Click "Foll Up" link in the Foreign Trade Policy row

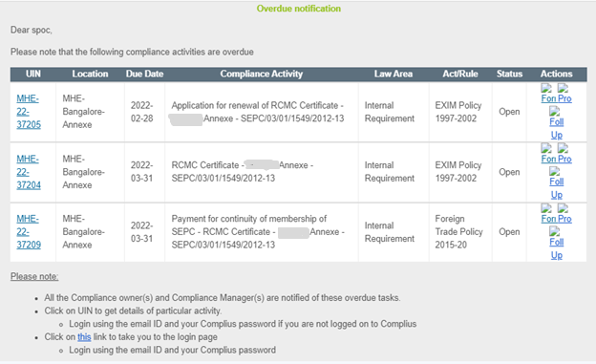[557, 248]
